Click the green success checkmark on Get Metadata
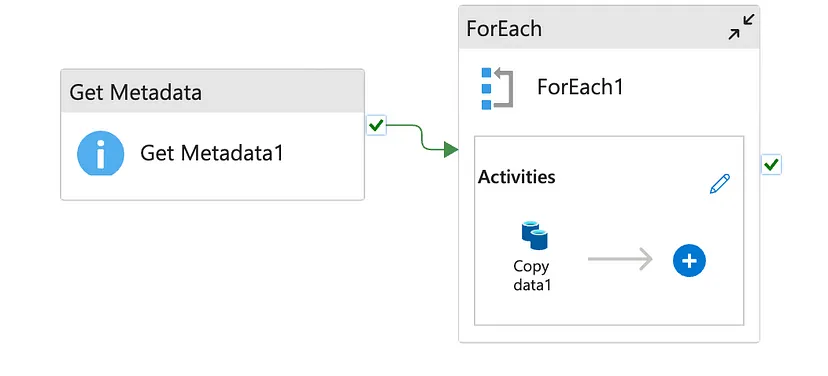Image resolution: width=828 pixels, height=376 pixels. coord(376,126)
